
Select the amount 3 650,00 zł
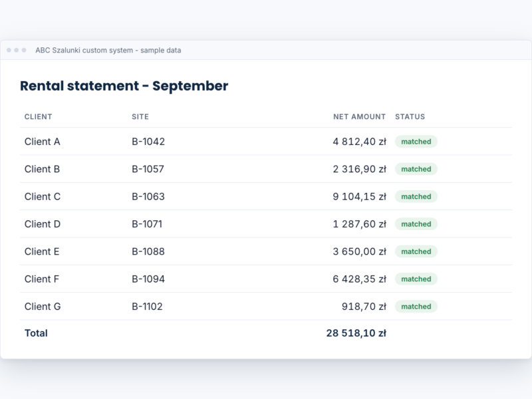click(359, 251)
